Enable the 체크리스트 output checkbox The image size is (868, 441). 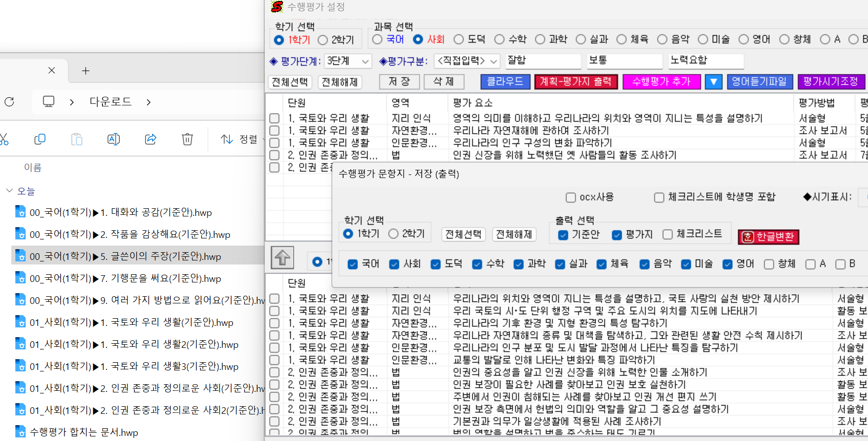(x=668, y=234)
